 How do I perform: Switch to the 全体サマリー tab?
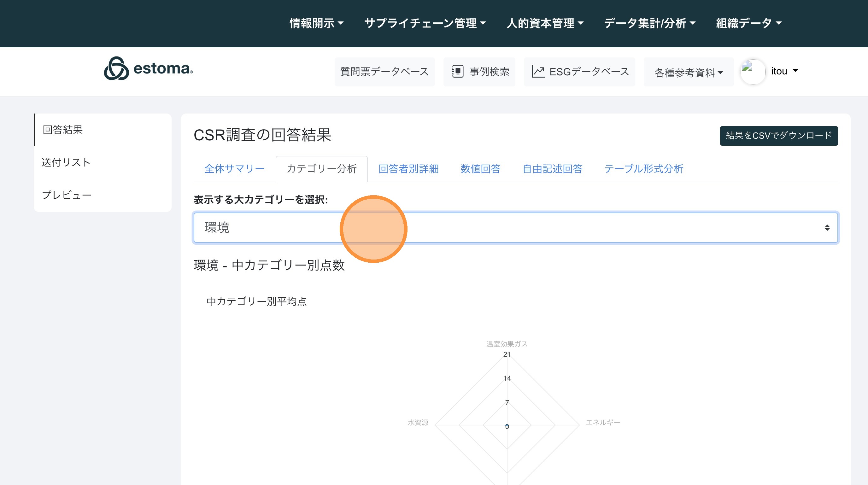coord(234,169)
